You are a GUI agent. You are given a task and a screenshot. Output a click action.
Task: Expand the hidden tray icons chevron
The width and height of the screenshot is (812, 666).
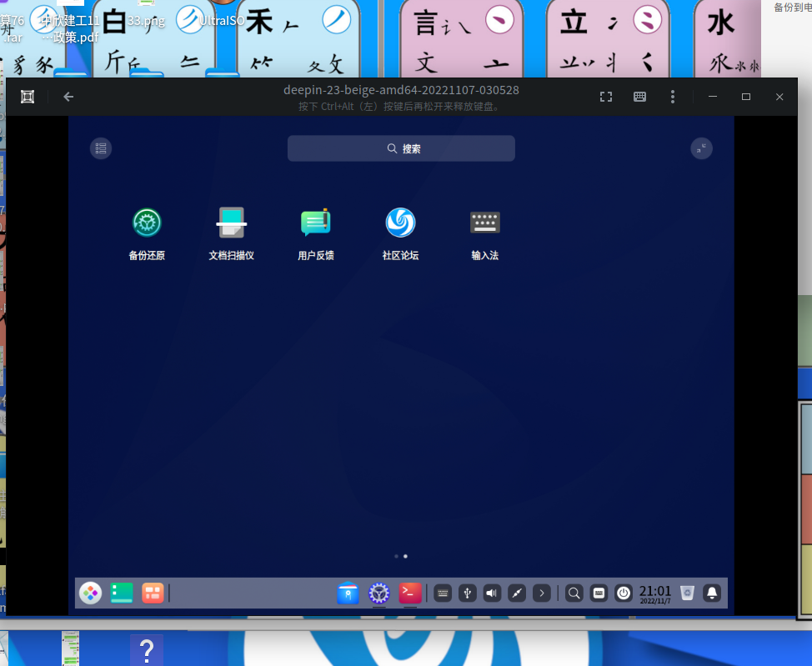pyautogui.click(x=541, y=593)
